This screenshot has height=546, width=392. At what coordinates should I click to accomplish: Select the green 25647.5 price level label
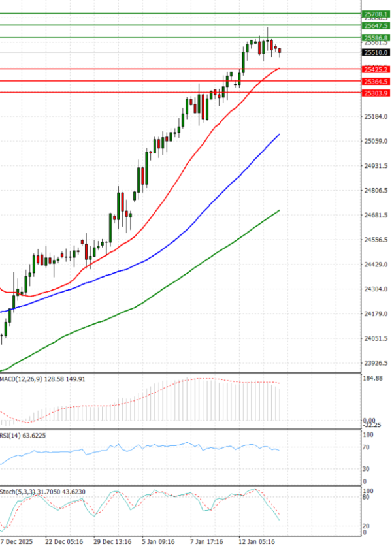[x=376, y=25]
